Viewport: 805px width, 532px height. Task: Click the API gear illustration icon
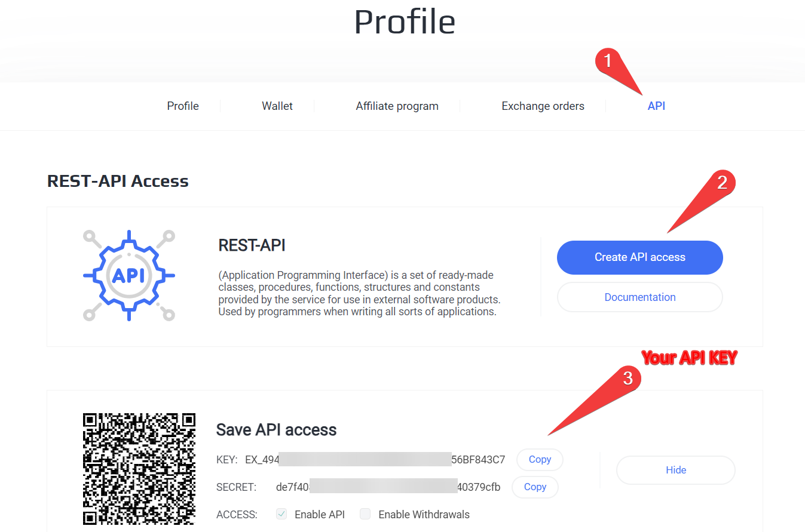pyautogui.click(x=128, y=275)
